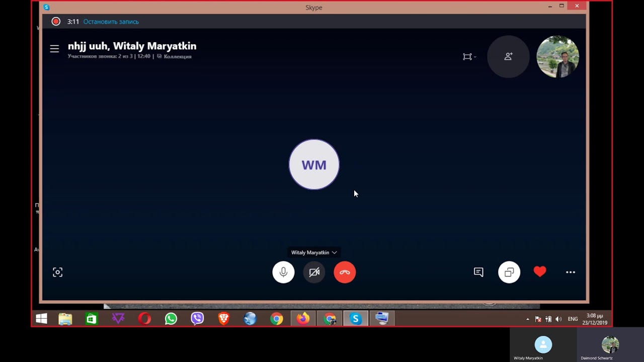The width and height of the screenshot is (644, 362).
Task: Switch to Firefox in the taskbar
Action: click(303, 319)
